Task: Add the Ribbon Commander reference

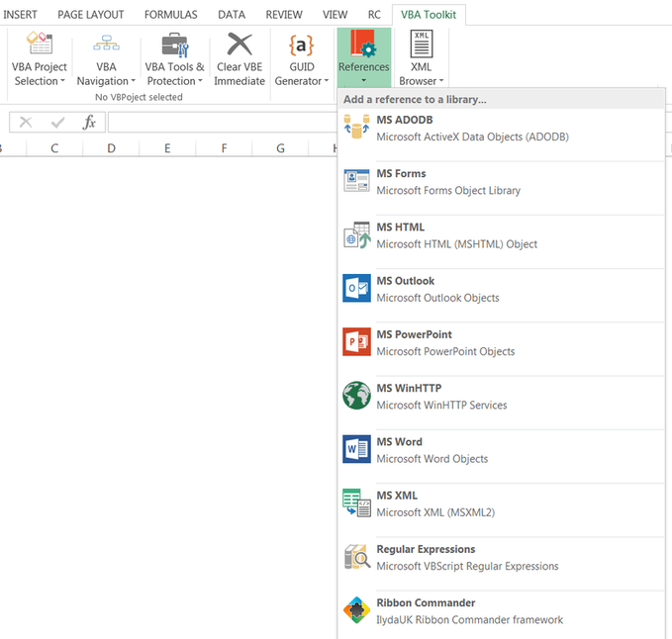Action: tap(501, 615)
